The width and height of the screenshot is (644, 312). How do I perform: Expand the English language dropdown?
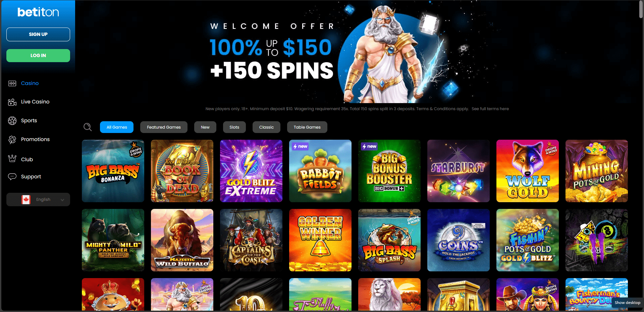[38, 199]
